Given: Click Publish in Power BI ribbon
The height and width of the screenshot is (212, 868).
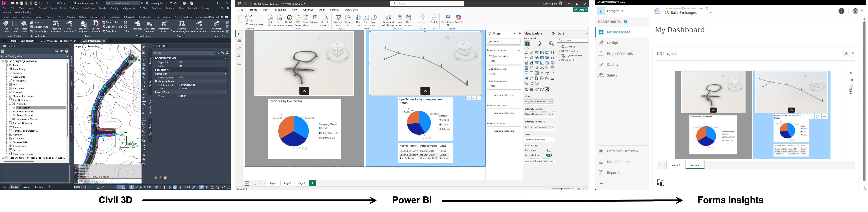Looking at the screenshot, I should [x=434, y=19].
